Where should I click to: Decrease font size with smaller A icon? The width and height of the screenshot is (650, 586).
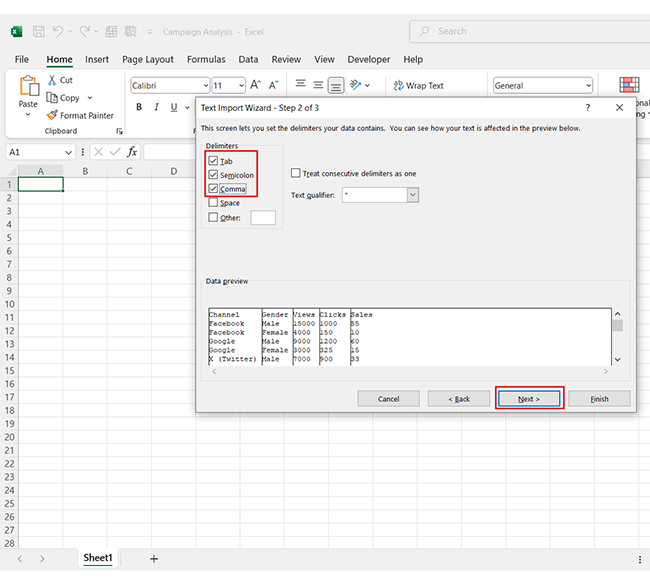274,85
